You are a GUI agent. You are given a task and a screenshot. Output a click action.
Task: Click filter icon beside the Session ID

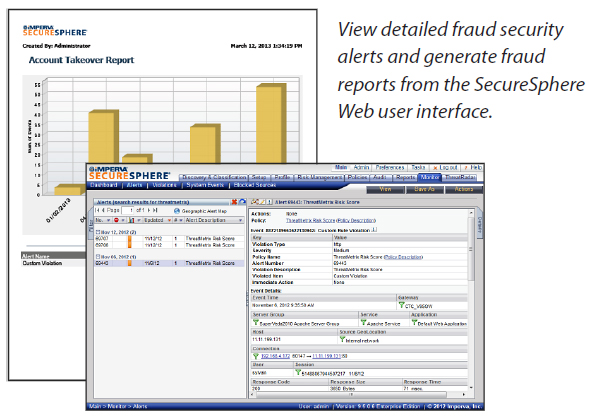[298, 373]
